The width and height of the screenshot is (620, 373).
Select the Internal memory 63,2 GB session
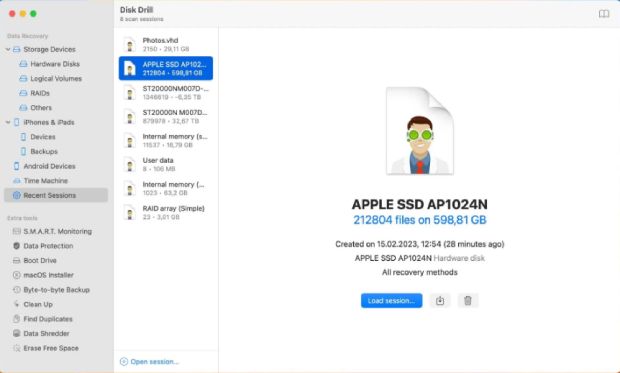tap(166, 188)
